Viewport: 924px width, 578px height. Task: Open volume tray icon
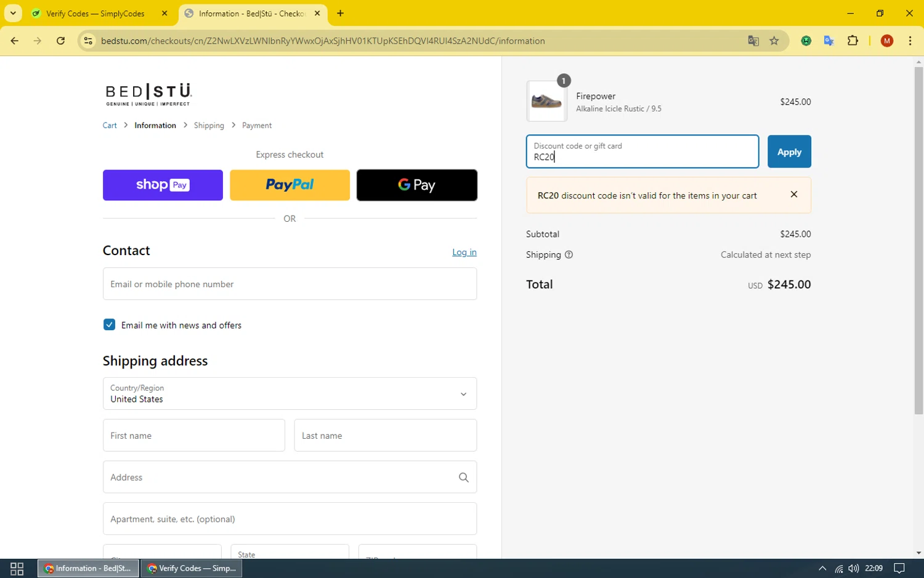click(853, 568)
